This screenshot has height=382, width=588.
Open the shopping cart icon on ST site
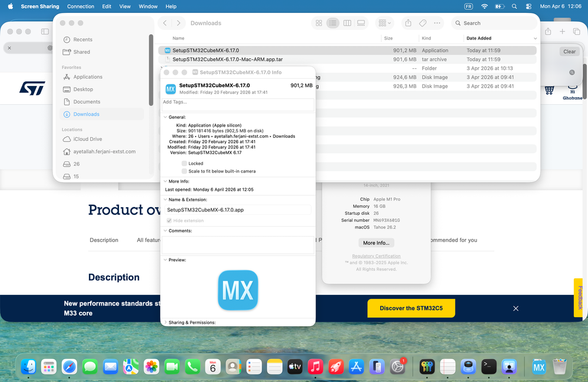tap(549, 90)
